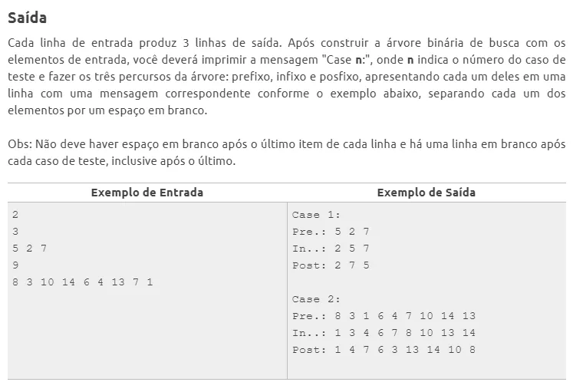
Task: Click the sample input line containing only "3"
Action: tap(16, 232)
